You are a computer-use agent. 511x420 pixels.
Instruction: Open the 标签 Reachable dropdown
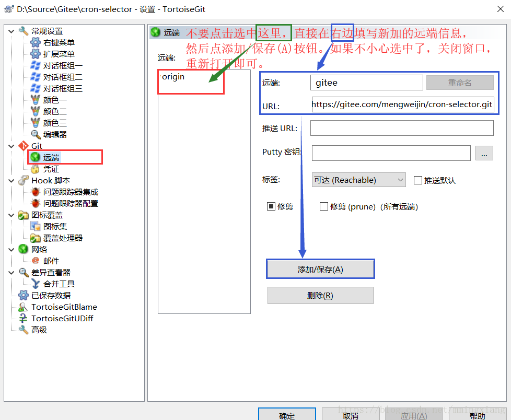358,180
